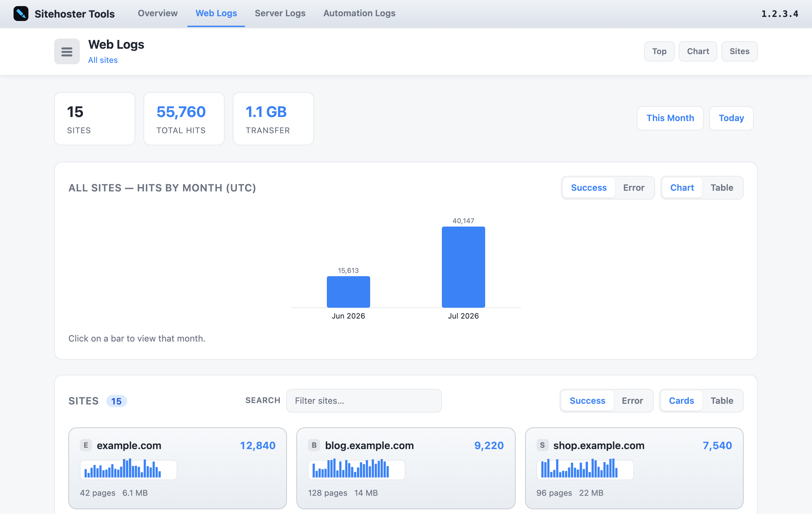812x514 pixels.
Task: Click the 128 pages text
Action: tap(328, 493)
